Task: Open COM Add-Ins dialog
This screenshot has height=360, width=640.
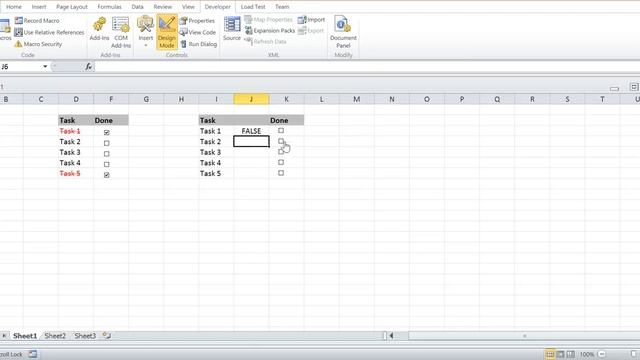Action: click(121, 32)
